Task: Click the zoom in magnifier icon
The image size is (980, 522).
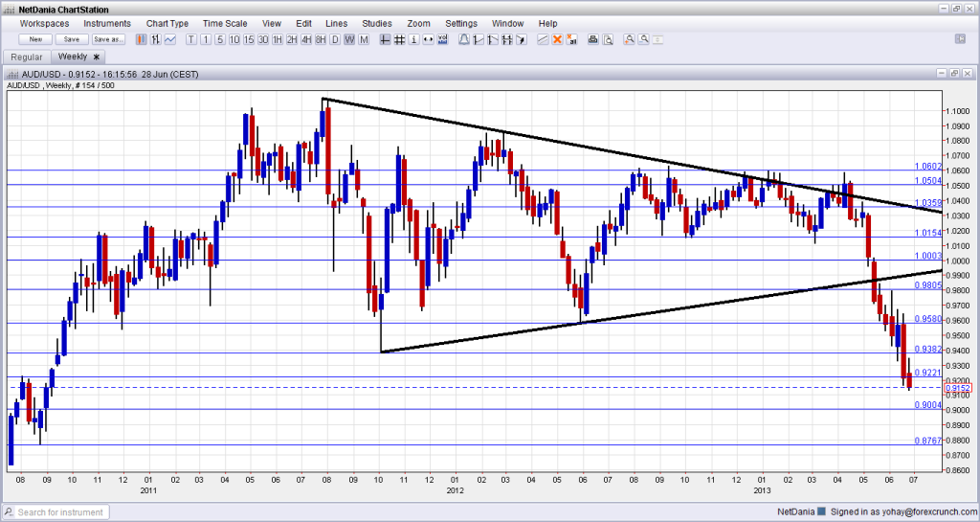Action: (629, 39)
